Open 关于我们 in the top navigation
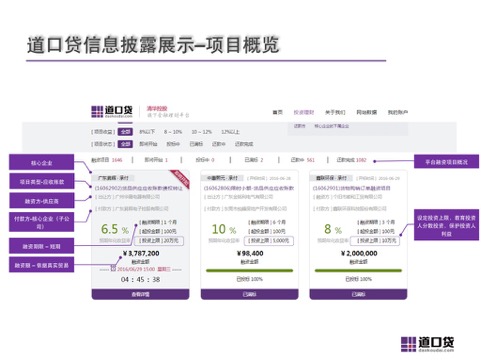 (x=335, y=112)
